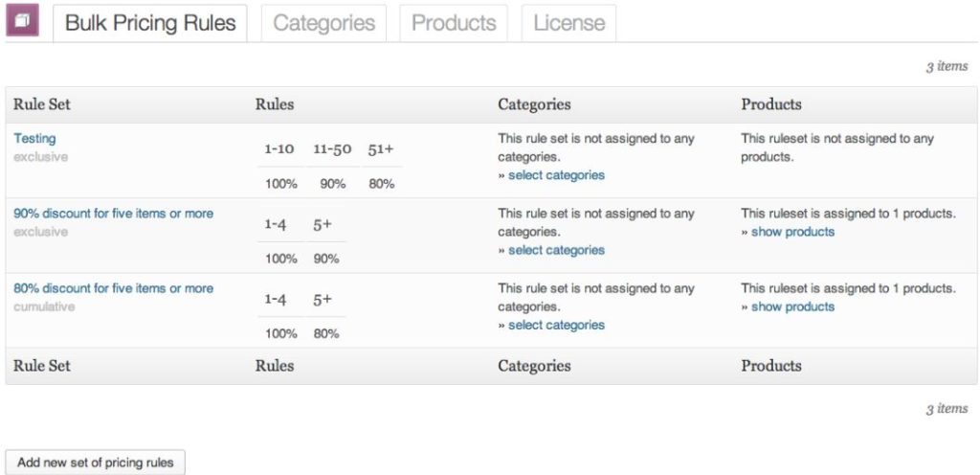Show products assigned to the 80% discount rule
Screen dimensions: 980x475
tap(792, 306)
